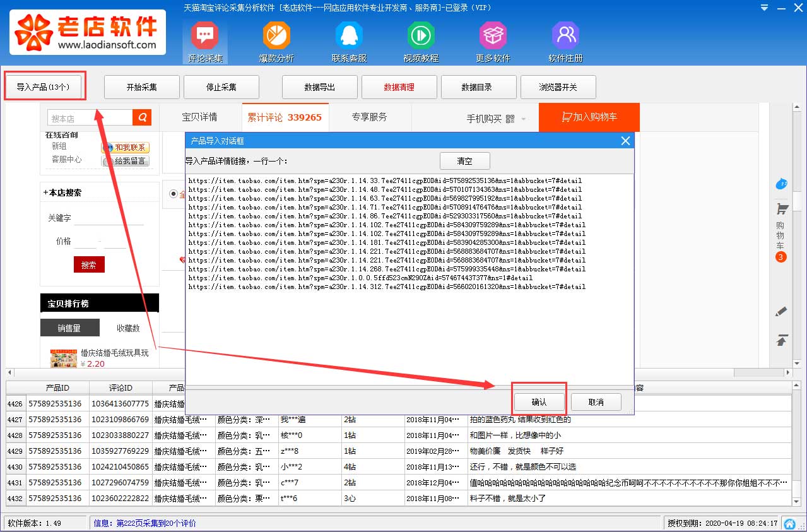807x532 pixels.
Task: Switch to the 宝贝详情 tab
Action: coord(199,117)
